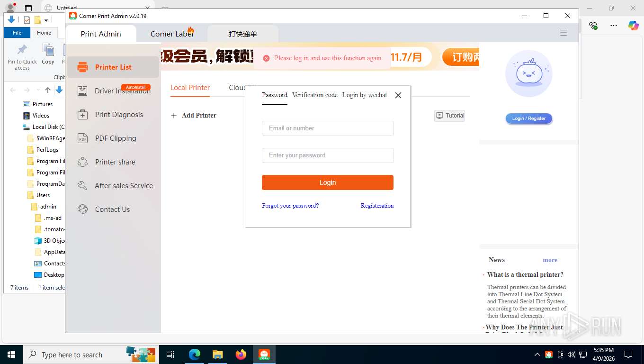The width and height of the screenshot is (644, 364).
Task: Click File Explorer Properties quick-access icon
Action: pyautogui.click(x=27, y=20)
